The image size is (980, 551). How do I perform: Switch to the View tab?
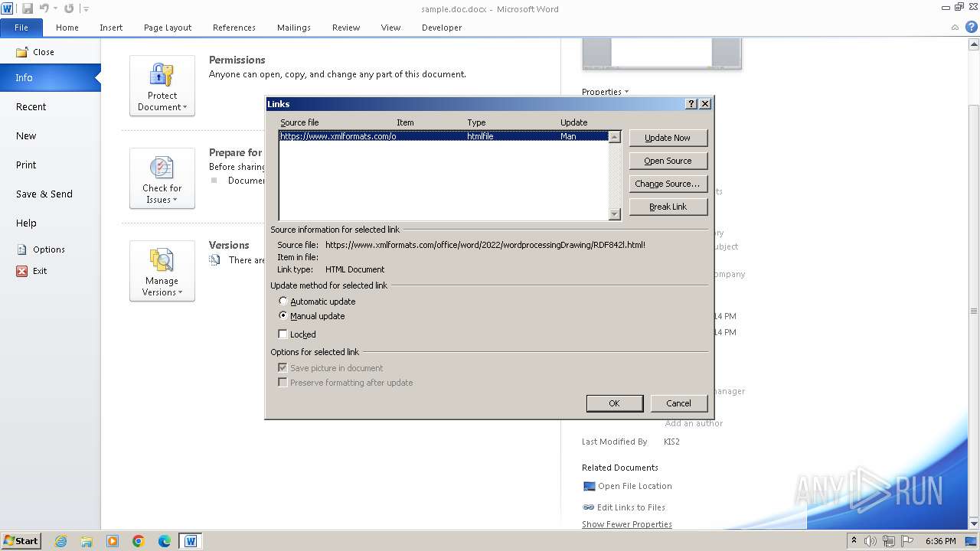click(390, 28)
